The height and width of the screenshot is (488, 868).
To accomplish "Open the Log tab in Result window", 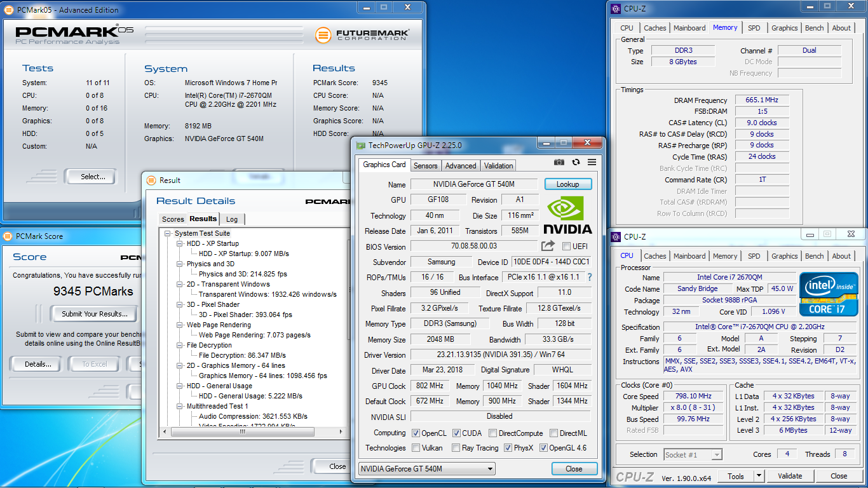I will (x=232, y=219).
